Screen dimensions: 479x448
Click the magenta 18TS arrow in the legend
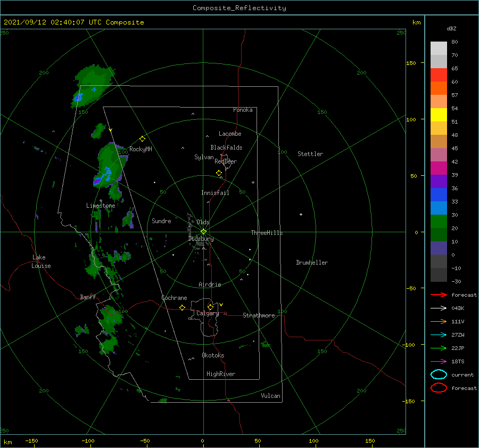click(439, 362)
